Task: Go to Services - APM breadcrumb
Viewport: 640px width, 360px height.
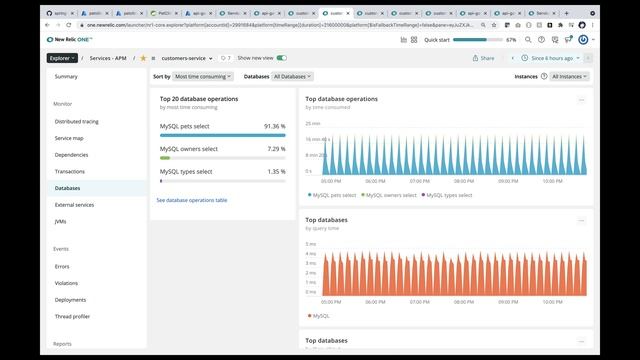Action: [108, 58]
